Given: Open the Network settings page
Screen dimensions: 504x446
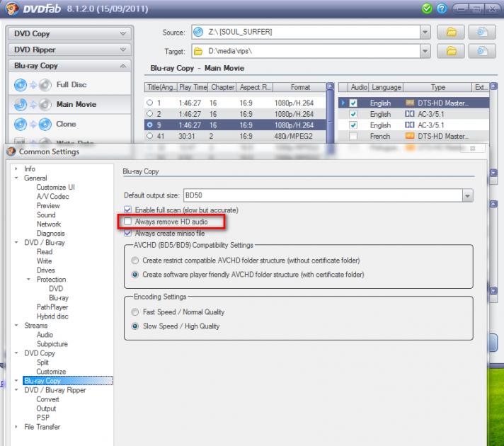Looking at the screenshot, I should pos(49,224).
